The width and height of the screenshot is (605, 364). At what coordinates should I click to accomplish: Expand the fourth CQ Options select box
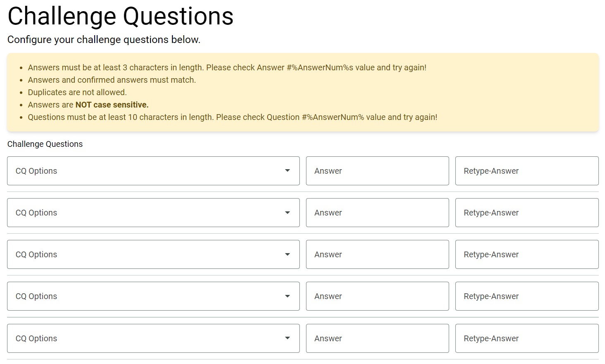click(x=145, y=296)
